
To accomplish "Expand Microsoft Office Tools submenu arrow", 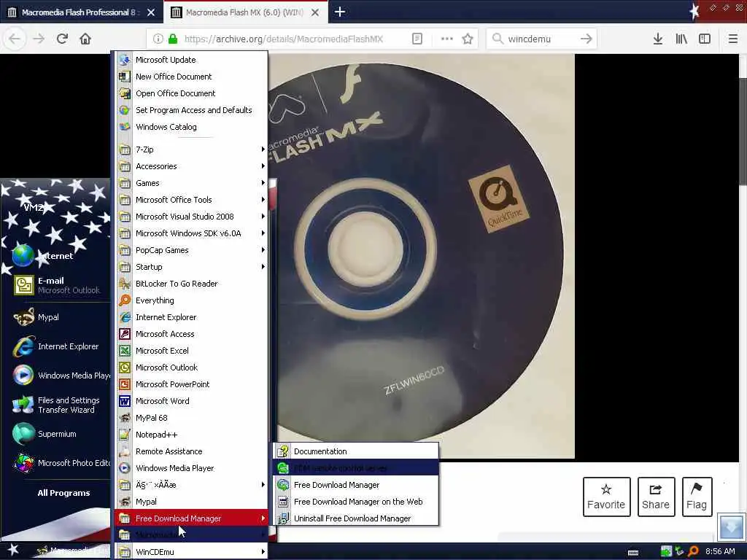I will [263, 200].
